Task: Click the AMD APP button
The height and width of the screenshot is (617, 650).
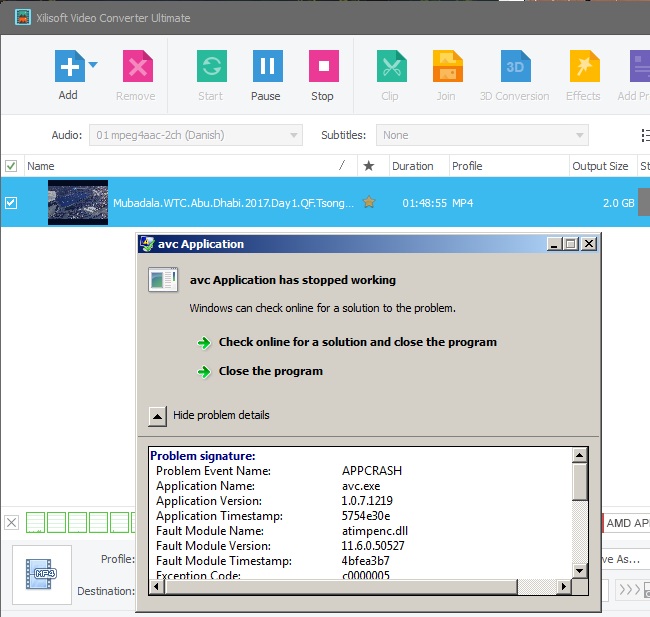Action: point(626,523)
